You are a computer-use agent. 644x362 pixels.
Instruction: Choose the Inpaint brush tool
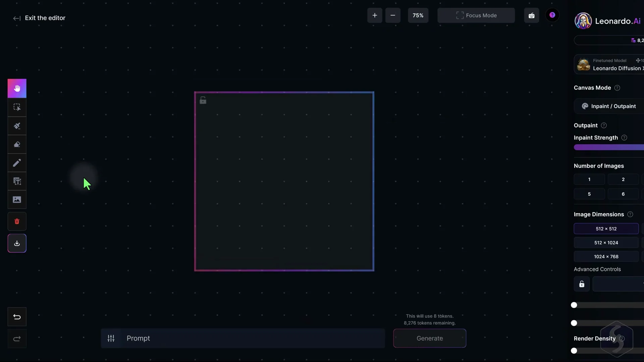click(17, 126)
